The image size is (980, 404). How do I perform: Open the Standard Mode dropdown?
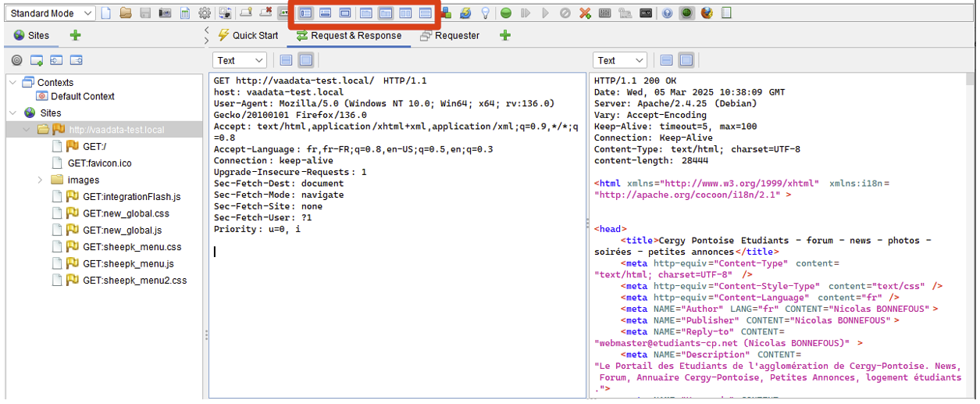[52, 13]
